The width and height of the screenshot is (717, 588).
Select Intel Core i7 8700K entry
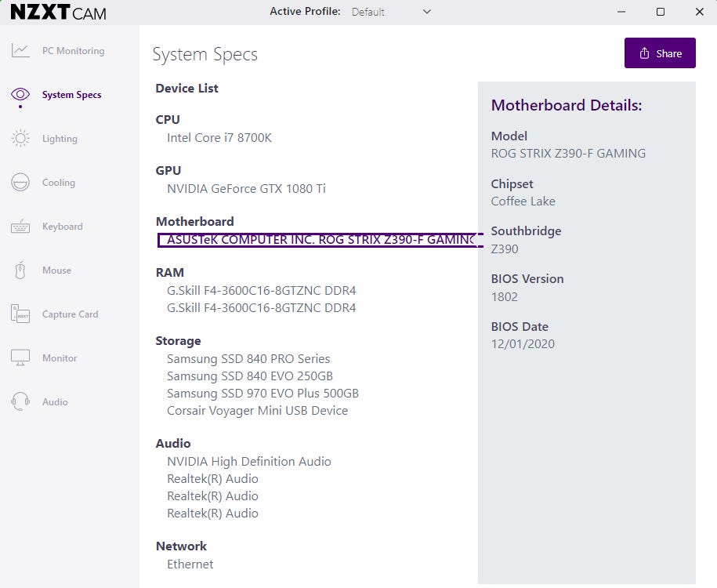pyautogui.click(x=219, y=138)
